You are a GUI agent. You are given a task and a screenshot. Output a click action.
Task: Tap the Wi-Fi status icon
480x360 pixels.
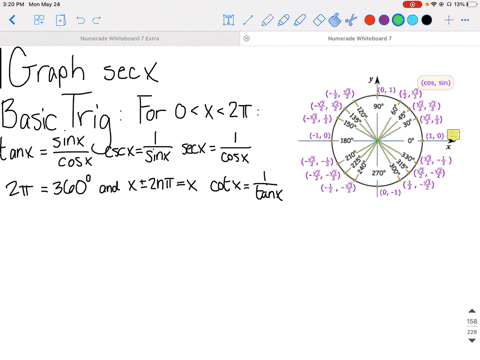coord(434,4)
